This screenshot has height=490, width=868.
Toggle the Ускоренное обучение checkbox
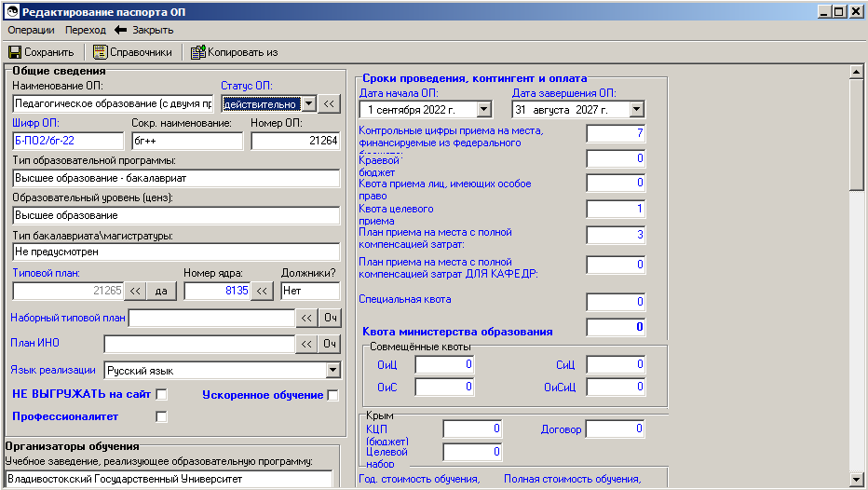click(332, 396)
